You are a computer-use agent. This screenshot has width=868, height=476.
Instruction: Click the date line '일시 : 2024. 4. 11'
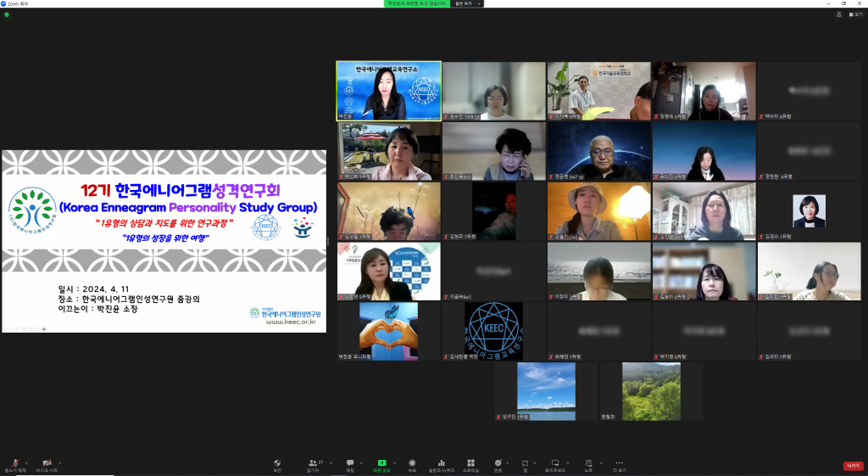(x=93, y=289)
